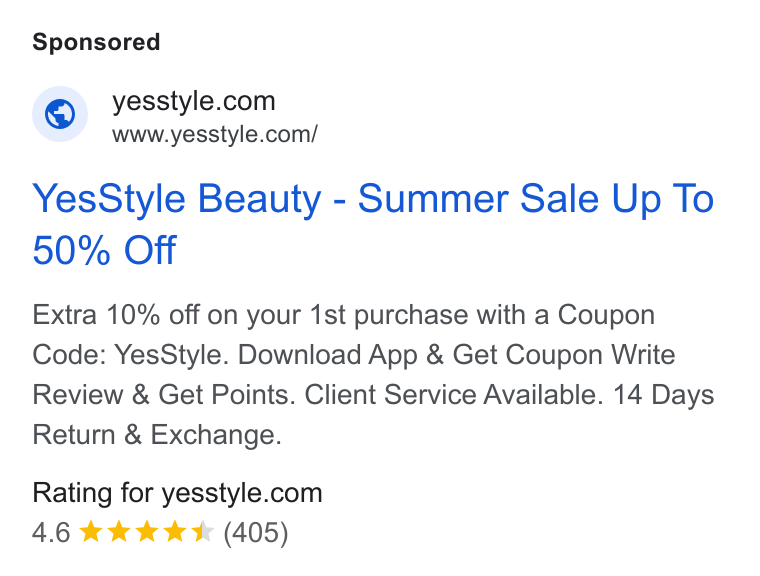Click 'Return & Exchange' text line
This screenshot has height=576, width=760.
pos(155,435)
